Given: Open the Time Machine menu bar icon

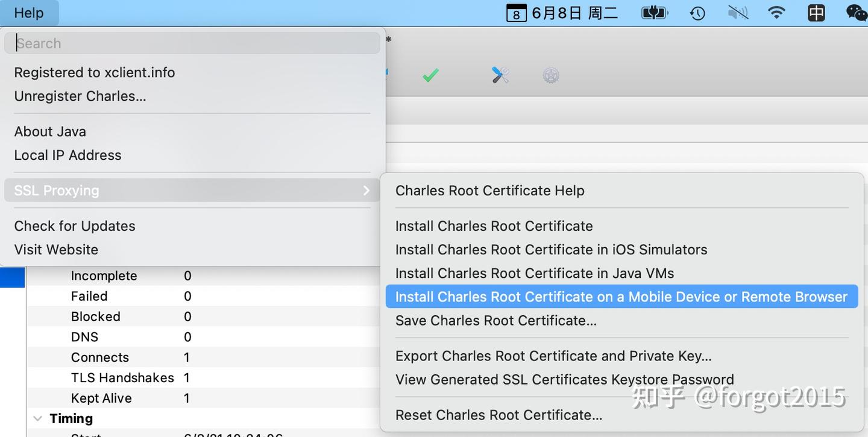Looking at the screenshot, I should 697,12.
